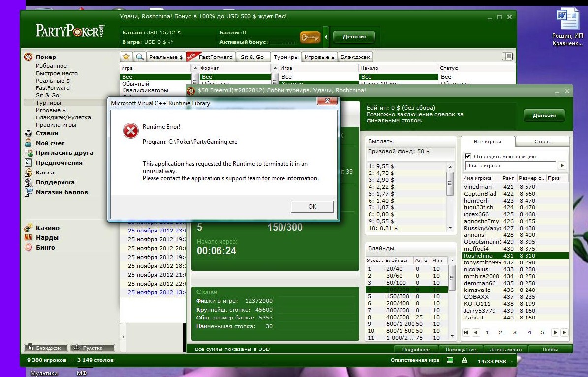This screenshot has height=377, width=588.
Task: Click Депозит button in tournament lobby
Action: point(544,116)
